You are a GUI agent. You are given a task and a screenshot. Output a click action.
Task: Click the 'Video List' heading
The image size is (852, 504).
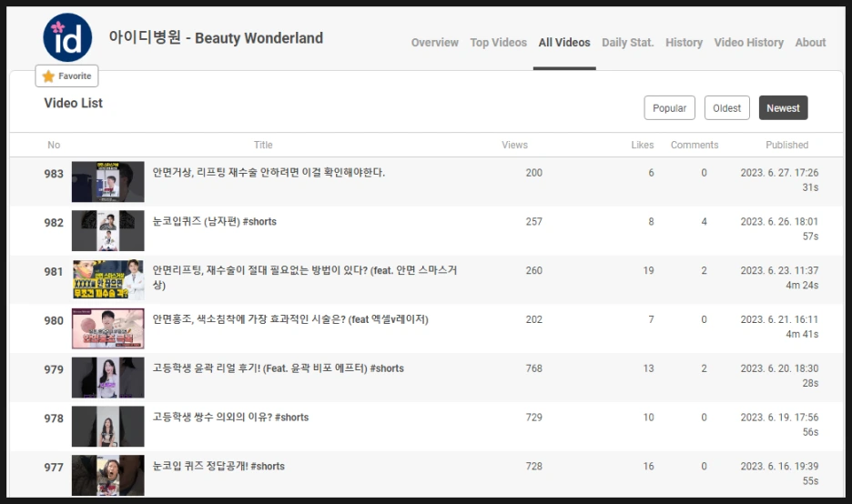(74, 103)
